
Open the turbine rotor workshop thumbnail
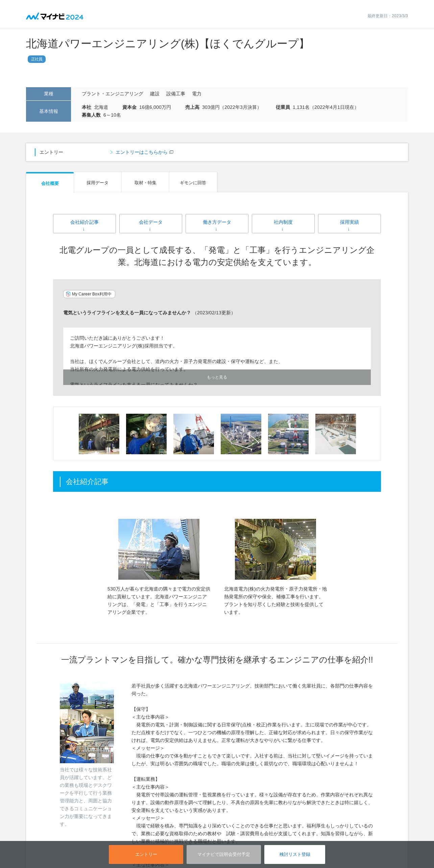click(x=99, y=434)
